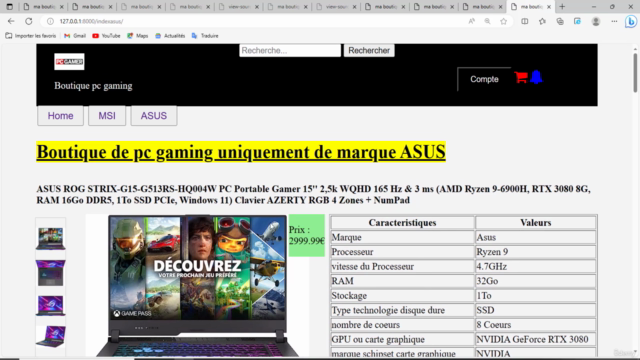The height and width of the screenshot is (360, 640).
Task: Click the 8 Coeurs value cell
Action: point(536,325)
